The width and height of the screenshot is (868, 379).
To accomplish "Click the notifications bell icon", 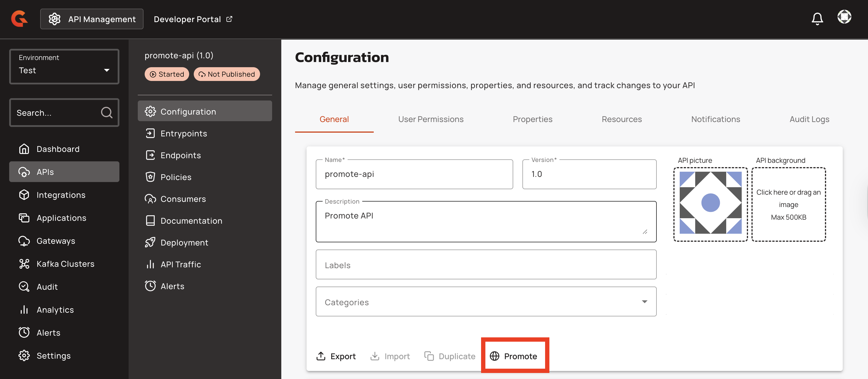I will pyautogui.click(x=817, y=19).
